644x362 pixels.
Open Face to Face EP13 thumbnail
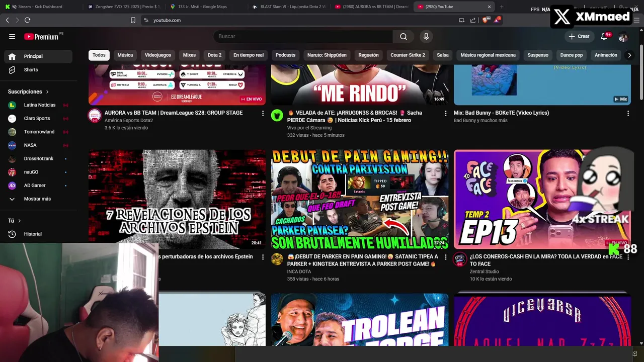[x=542, y=199]
